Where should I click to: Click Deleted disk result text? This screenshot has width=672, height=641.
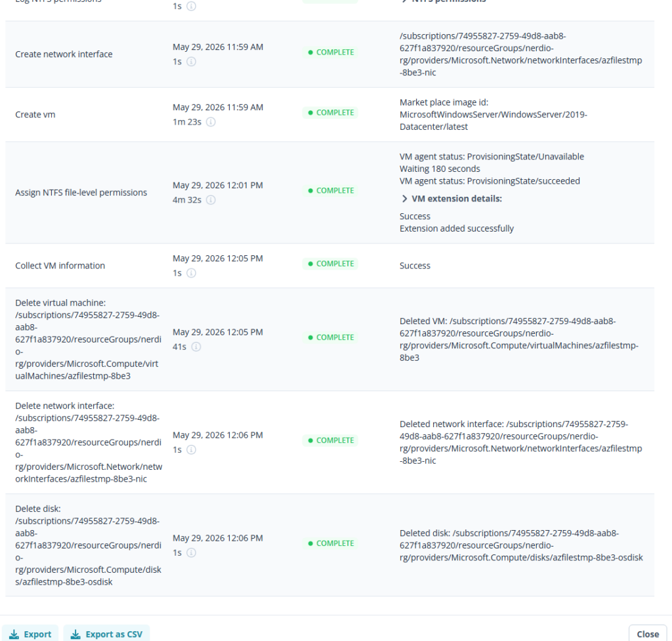point(521,545)
